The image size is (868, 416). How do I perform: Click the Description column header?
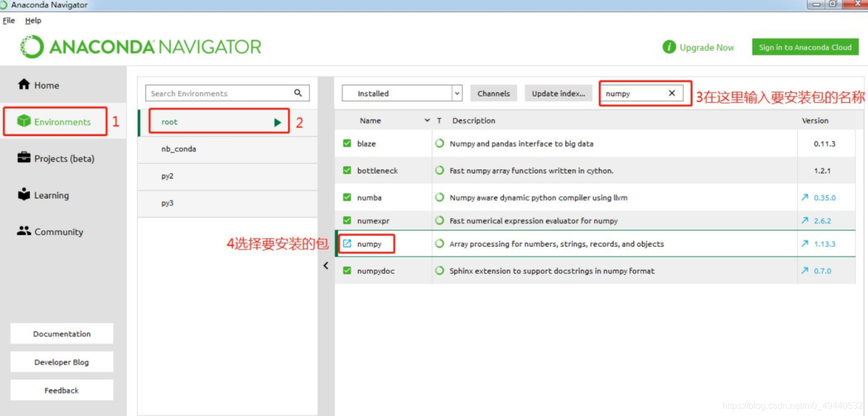(474, 121)
